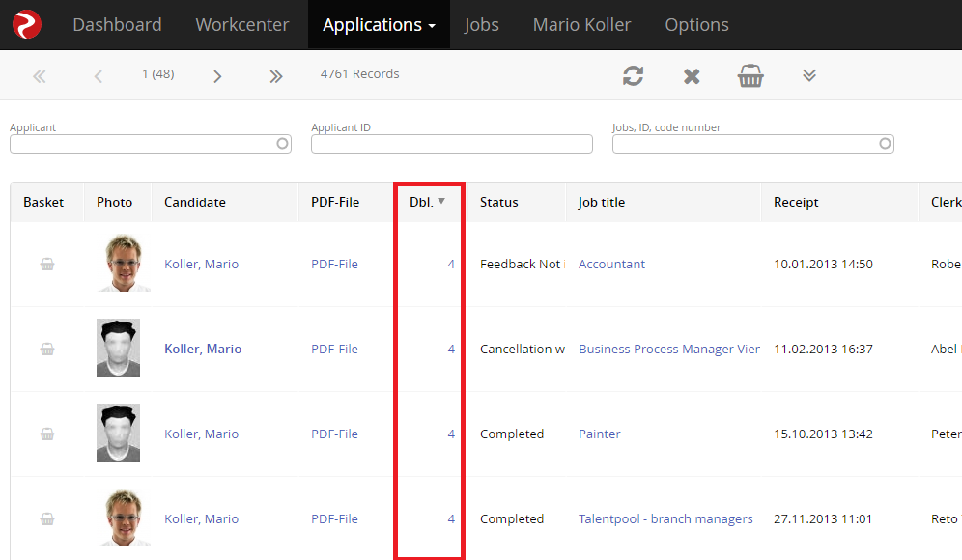Add Business Process Manager application to basket
Screen dimensions: 962x560
click(x=47, y=349)
